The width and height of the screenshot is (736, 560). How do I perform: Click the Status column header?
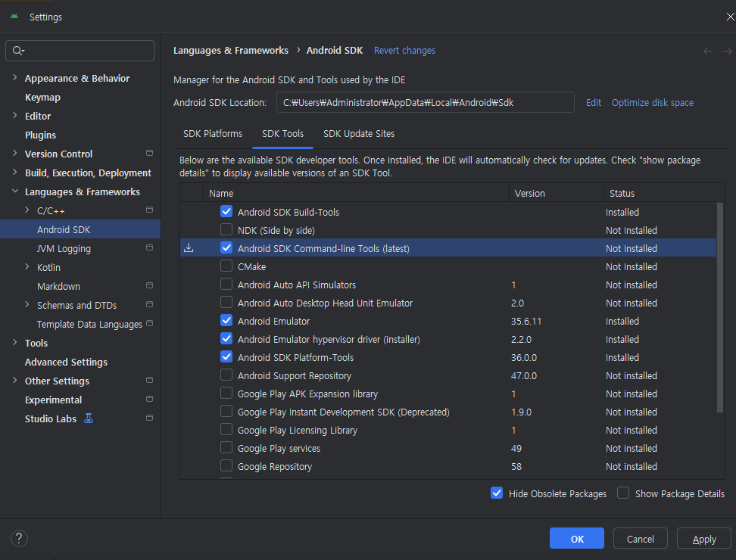tap(664, 193)
